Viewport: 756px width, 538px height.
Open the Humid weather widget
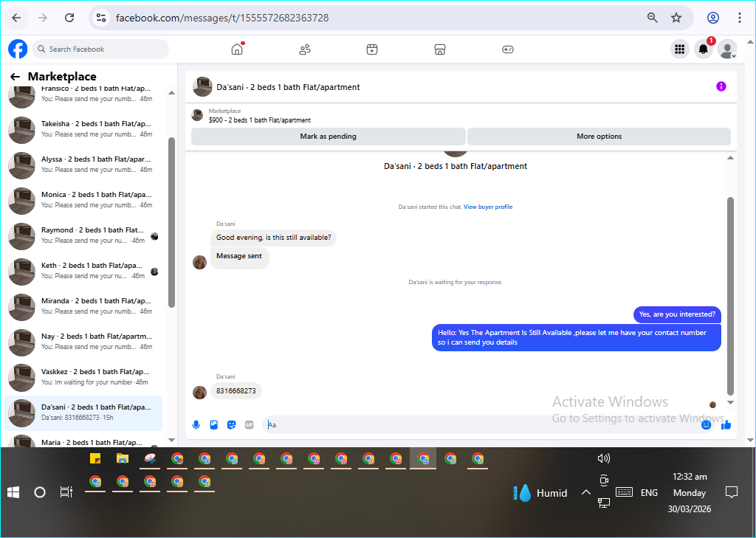[541, 493]
